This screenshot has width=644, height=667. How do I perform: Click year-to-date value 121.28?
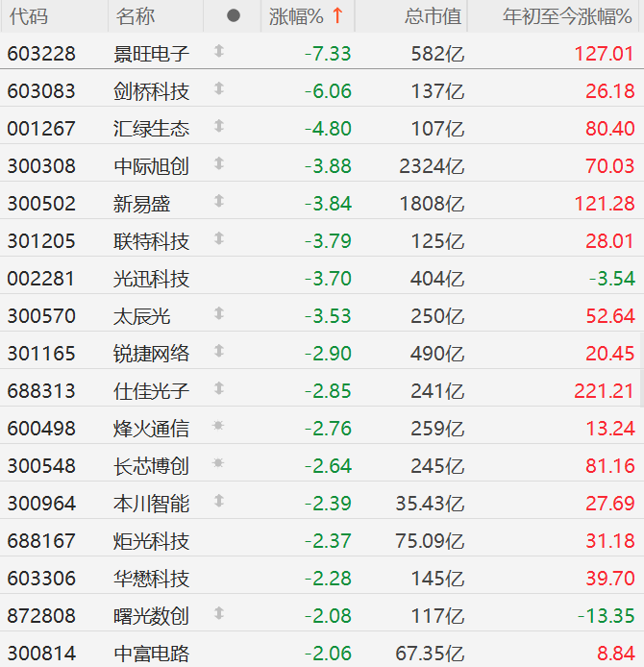pos(605,204)
